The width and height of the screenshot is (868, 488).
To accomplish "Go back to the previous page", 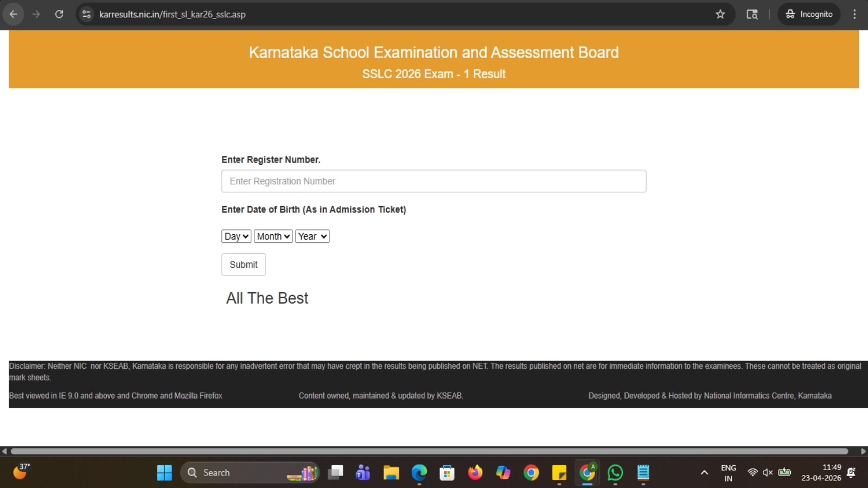I will [x=14, y=14].
